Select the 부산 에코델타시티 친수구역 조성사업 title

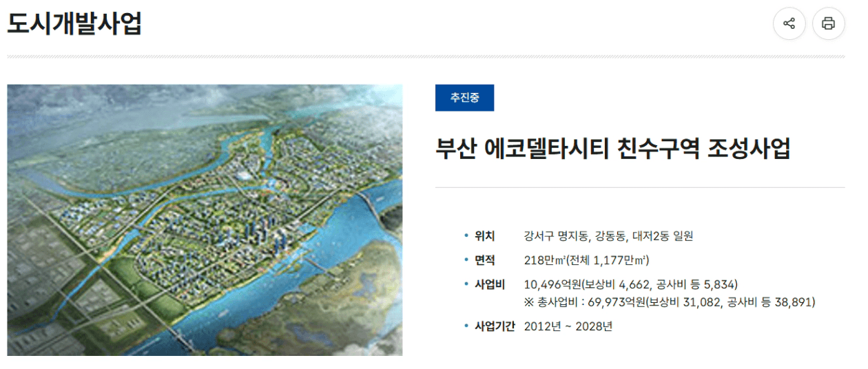612,149
